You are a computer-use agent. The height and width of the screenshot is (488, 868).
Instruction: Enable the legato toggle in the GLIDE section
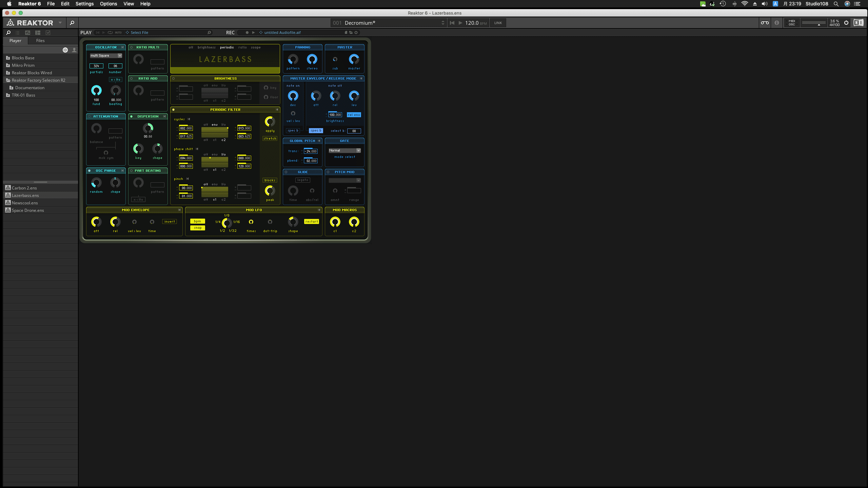[302, 180]
